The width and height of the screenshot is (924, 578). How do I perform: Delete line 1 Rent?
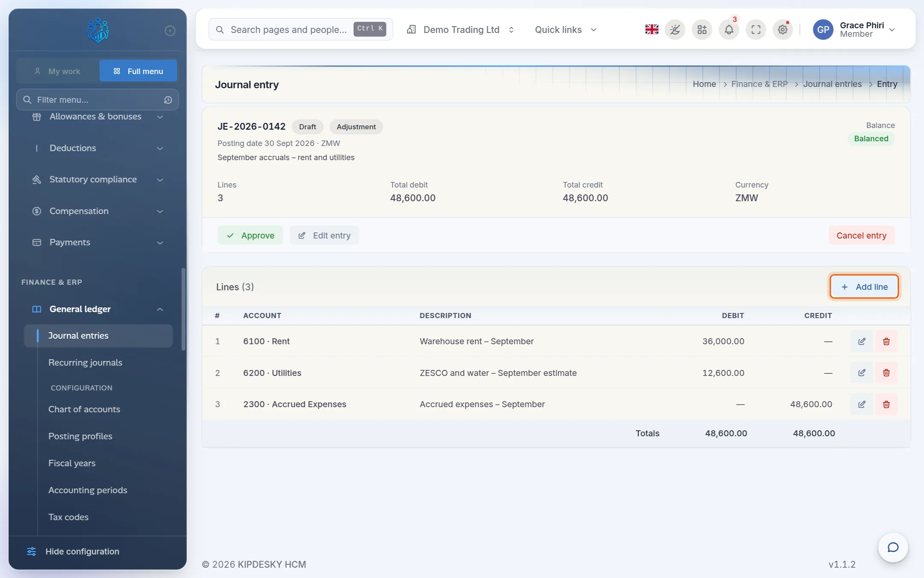click(886, 341)
